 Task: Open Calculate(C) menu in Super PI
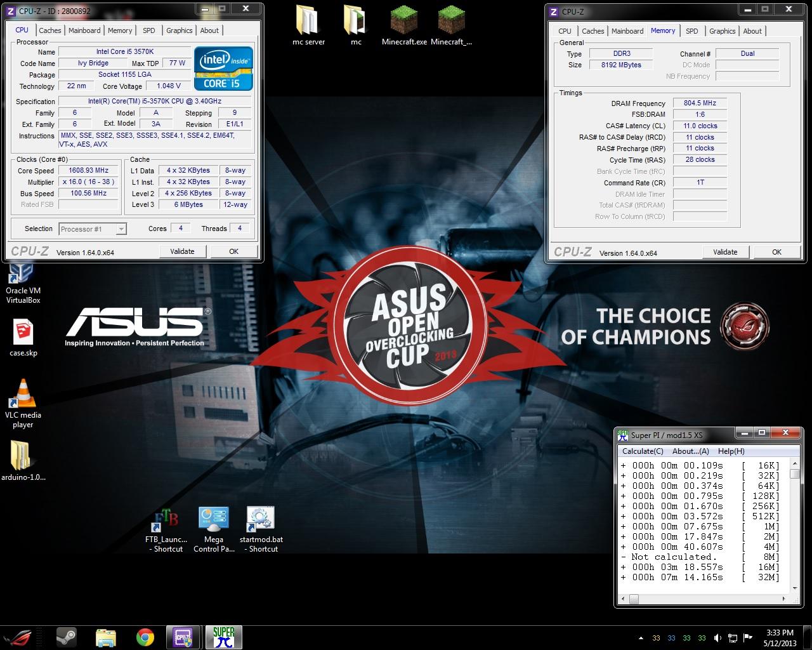643,451
